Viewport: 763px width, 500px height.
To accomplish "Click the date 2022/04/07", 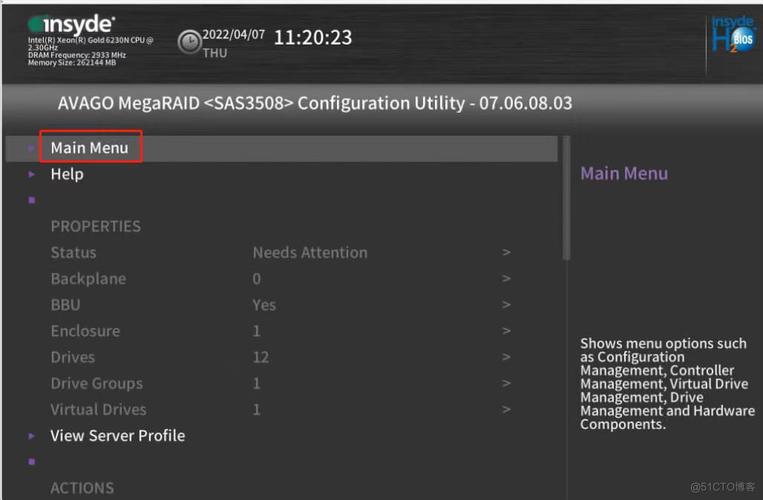I will tap(234, 35).
